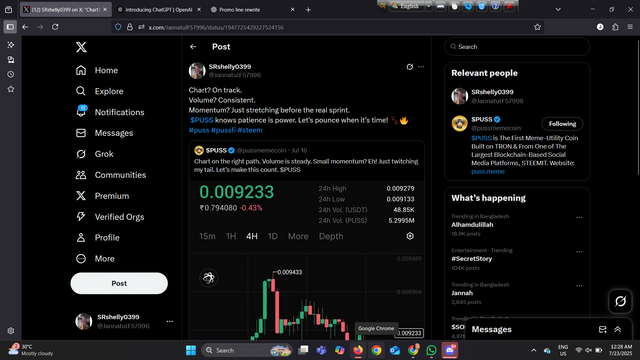Viewport: 640px width, 360px height.
Task: Switch to the Depth chart view
Action: (331, 236)
